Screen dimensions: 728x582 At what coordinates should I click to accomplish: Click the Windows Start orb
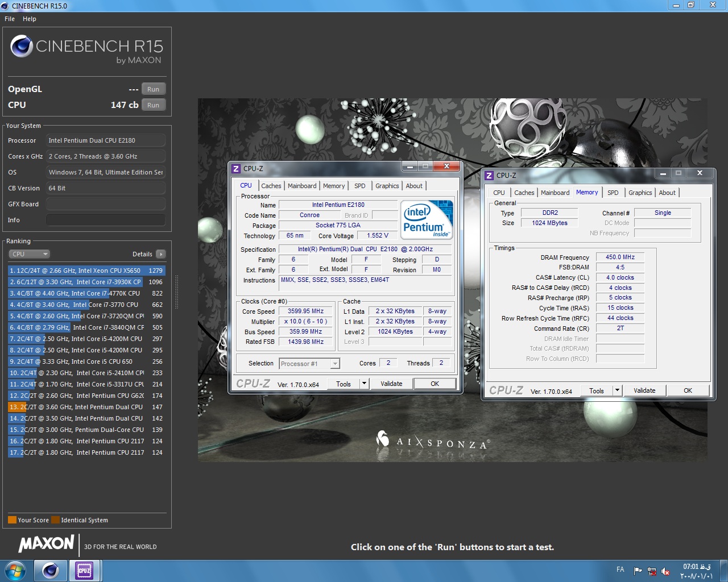(15, 570)
